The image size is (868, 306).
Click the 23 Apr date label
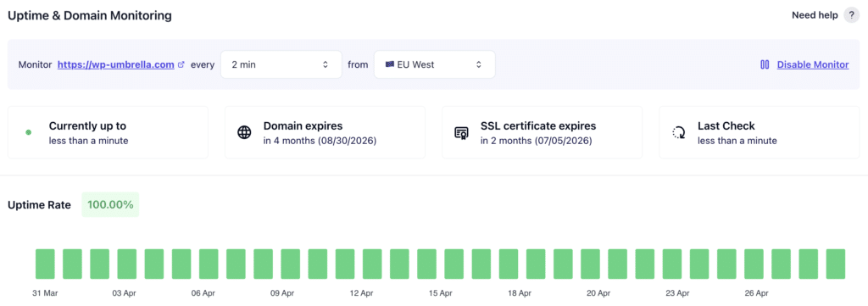click(x=677, y=292)
